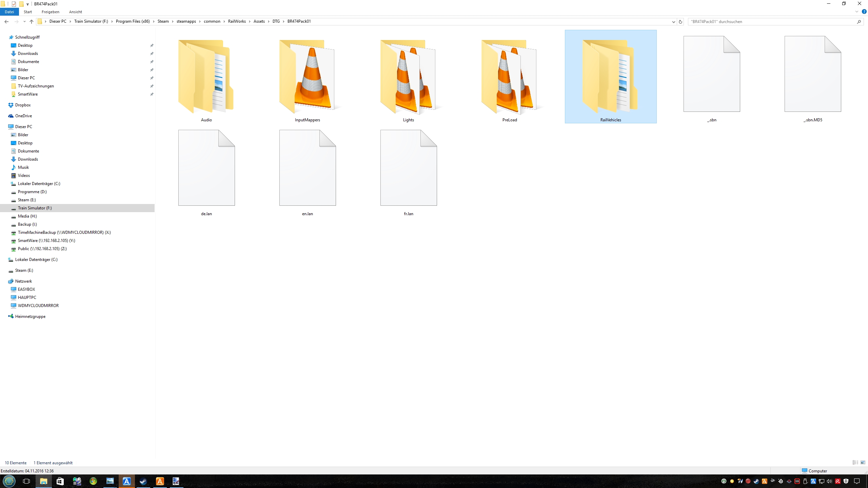Open the Datei menu tab
Image resolution: width=868 pixels, height=488 pixels.
9,12
